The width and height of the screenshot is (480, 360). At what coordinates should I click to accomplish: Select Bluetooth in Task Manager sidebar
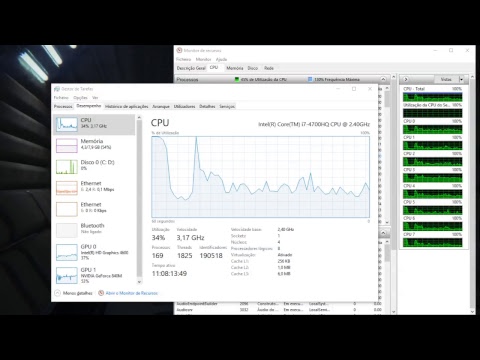click(x=94, y=230)
